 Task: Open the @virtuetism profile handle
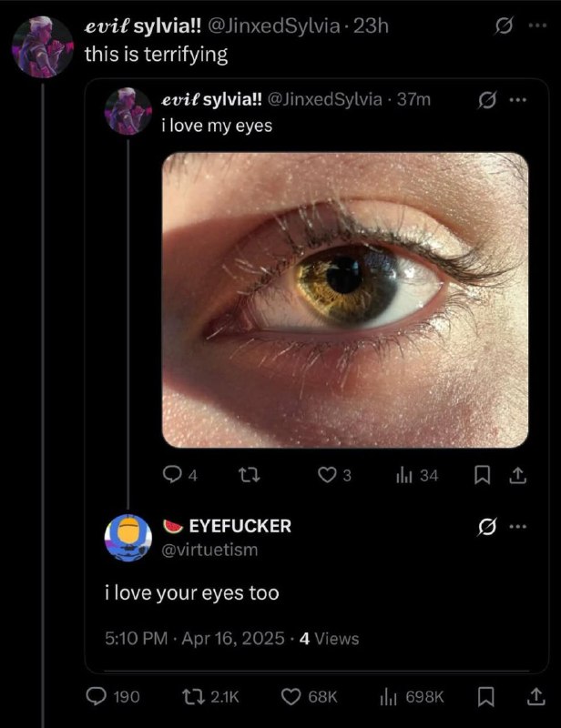pyautogui.click(x=209, y=550)
